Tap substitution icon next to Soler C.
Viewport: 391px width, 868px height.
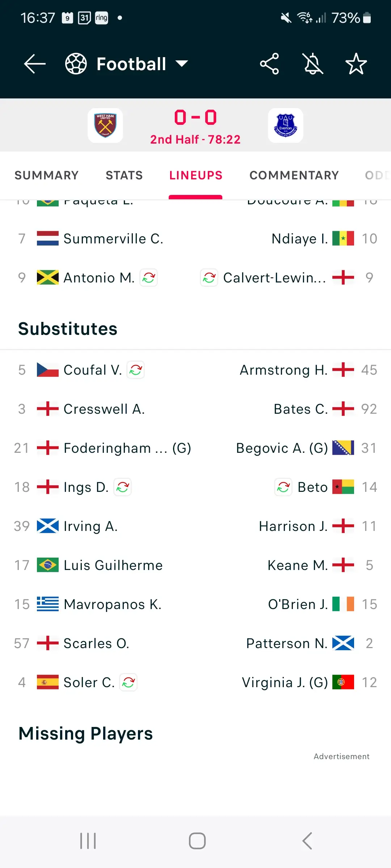click(x=129, y=682)
